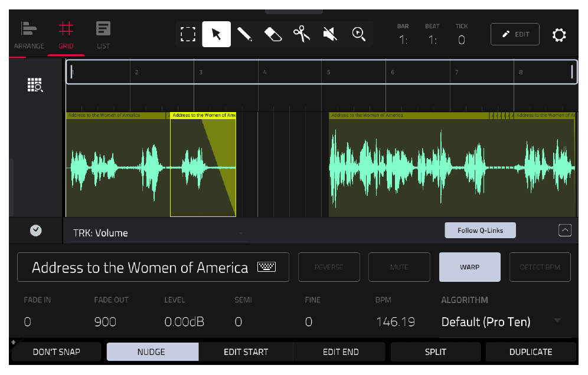Click the Tick position value
Image resolution: width=588 pixels, height=375 pixels.
462,40
